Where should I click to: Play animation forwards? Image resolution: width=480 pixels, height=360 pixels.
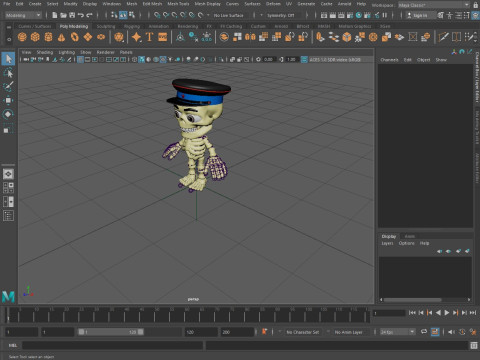[x=447, y=313]
